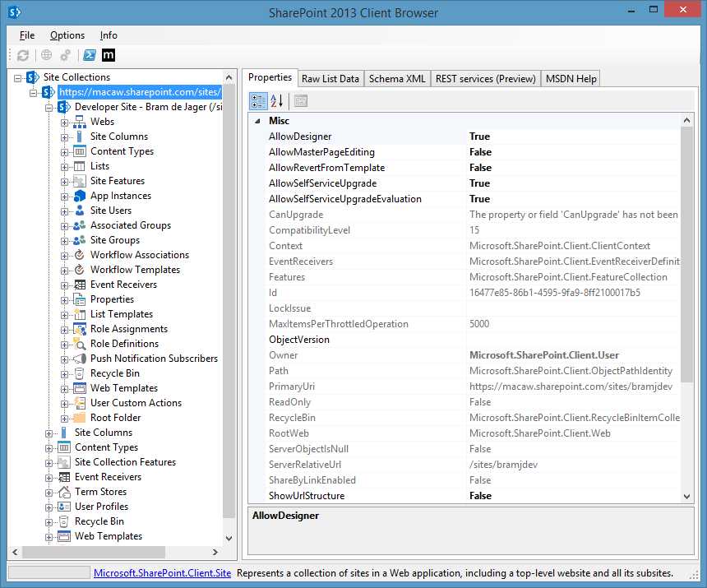
Task: Select the Site Columns node under Developer Site
Action: pos(119,137)
